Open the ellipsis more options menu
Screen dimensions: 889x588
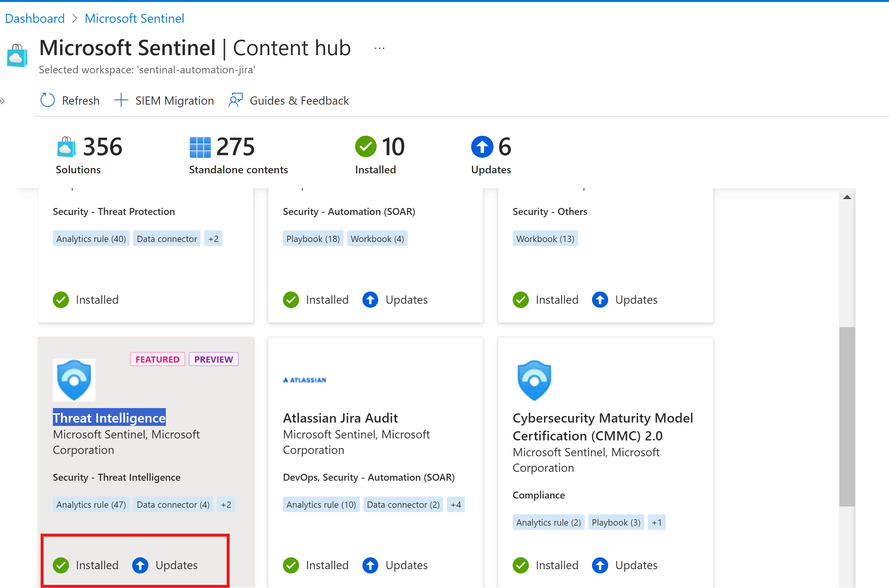(379, 49)
